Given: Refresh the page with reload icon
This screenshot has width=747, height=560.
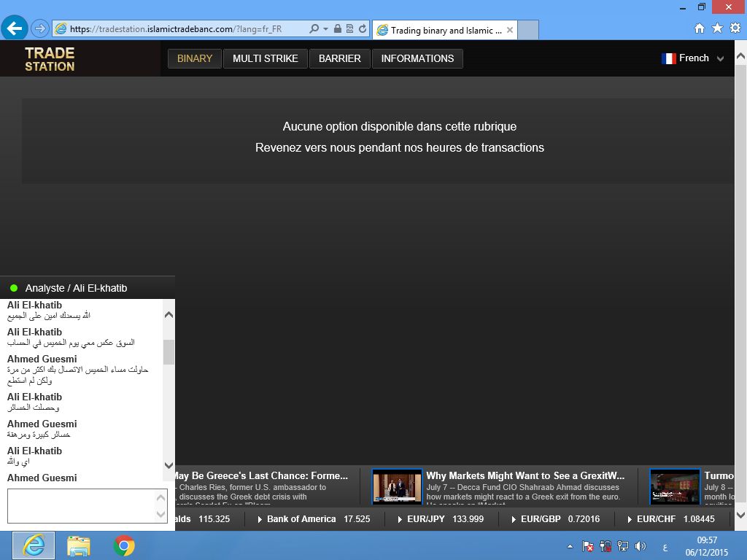Looking at the screenshot, I should [x=363, y=28].
